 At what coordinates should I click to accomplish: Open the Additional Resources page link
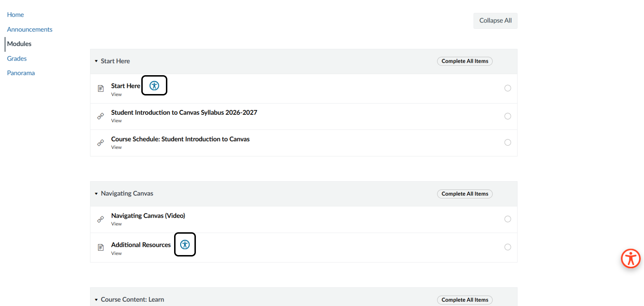click(141, 245)
